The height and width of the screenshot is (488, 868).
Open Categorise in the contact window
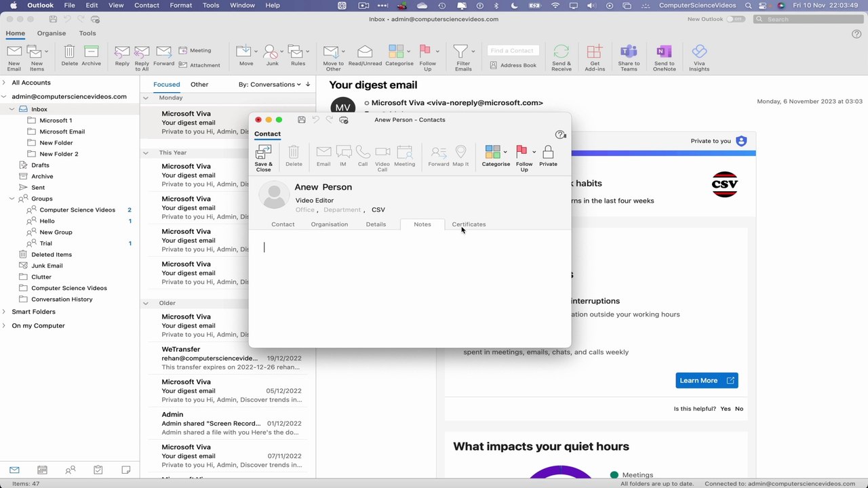click(x=496, y=156)
